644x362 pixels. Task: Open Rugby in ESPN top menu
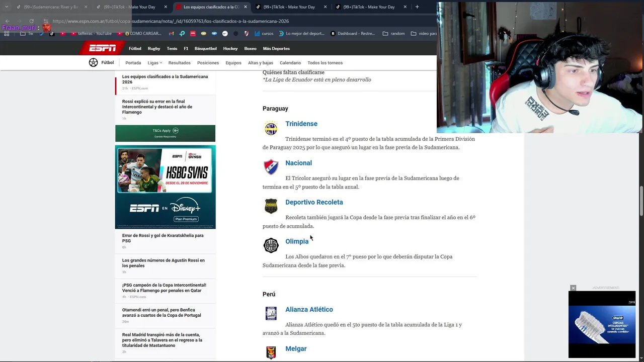pos(154,49)
